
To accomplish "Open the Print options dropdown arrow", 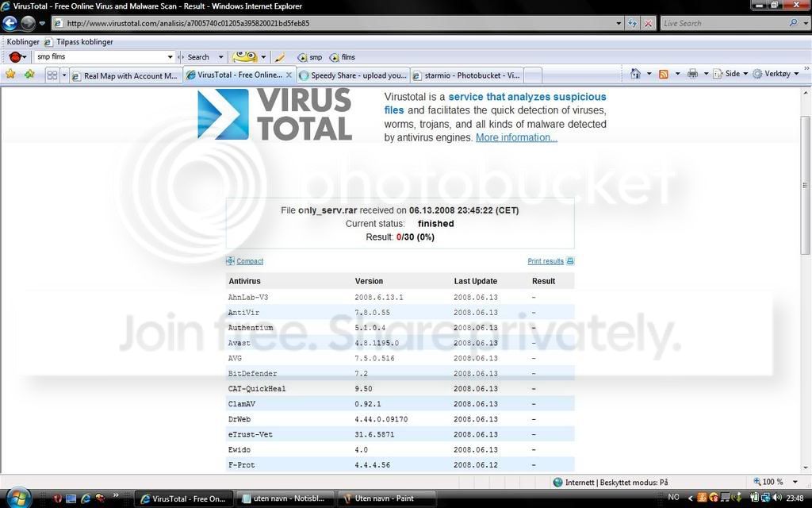I will click(x=705, y=74).
